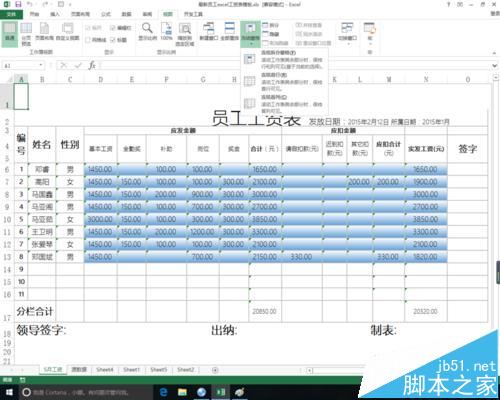Switch to the Insert (插入) ribbon tab
Viewport: 500px width, 400px height.
point(55,14)
